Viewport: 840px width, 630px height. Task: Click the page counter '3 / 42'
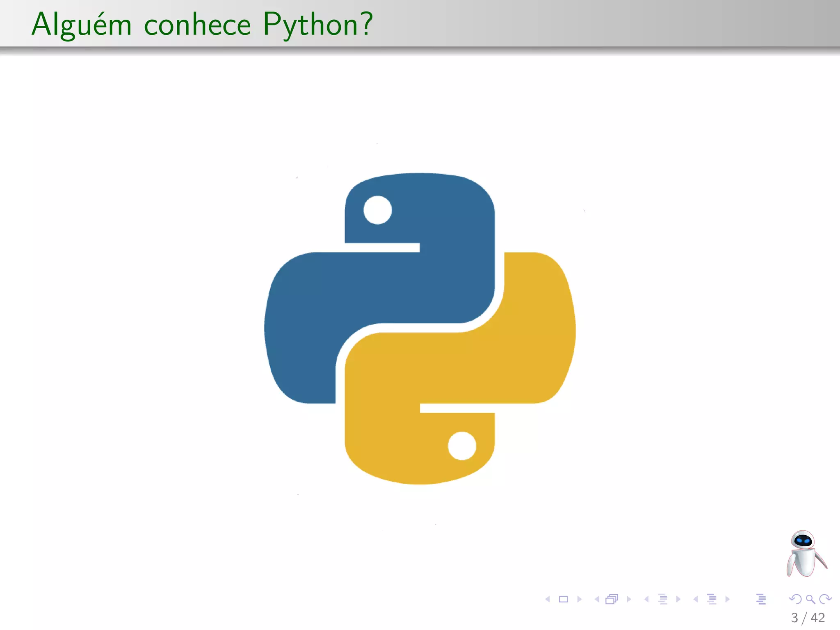pos(808,618)
